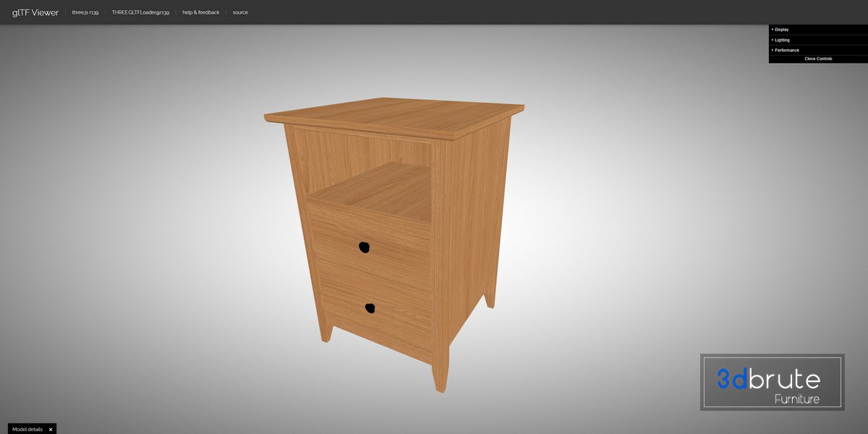868x434 pixels.
Task: Click the Close Controls button
Action: (x=818, y=59)
